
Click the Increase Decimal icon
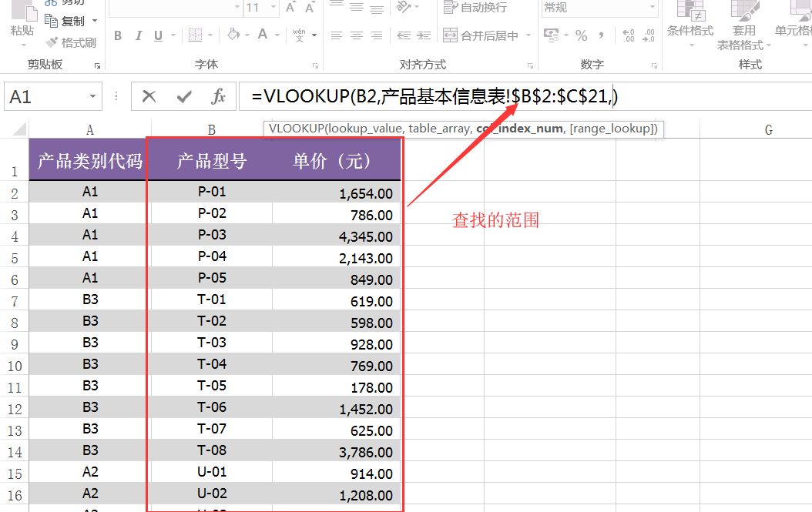click(629, 35)
